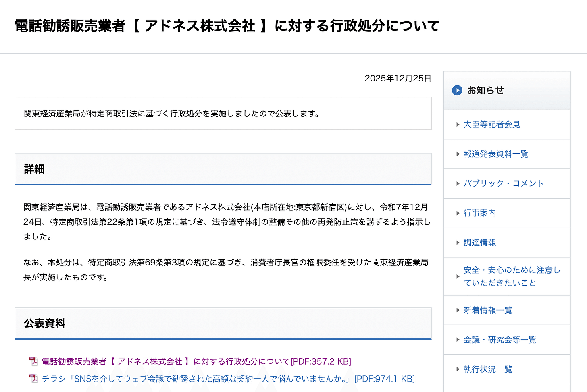Open 安全・安心のために注意していただきたいこと link
Screen dimensions: 587x392
coord(512,276)
